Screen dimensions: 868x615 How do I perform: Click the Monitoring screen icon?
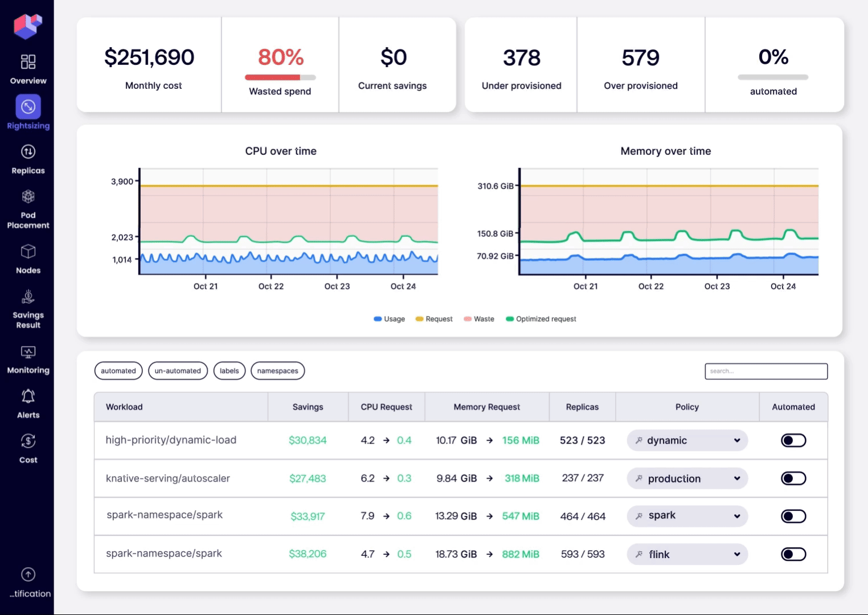tap(28, 352)
